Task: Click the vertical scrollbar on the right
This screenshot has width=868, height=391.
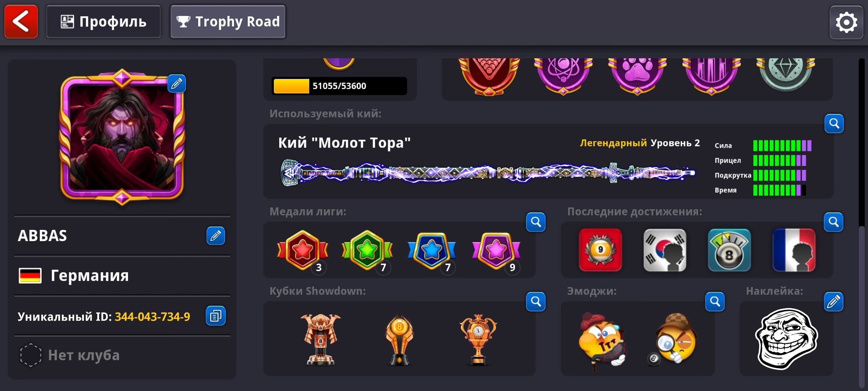Action: 862,223
